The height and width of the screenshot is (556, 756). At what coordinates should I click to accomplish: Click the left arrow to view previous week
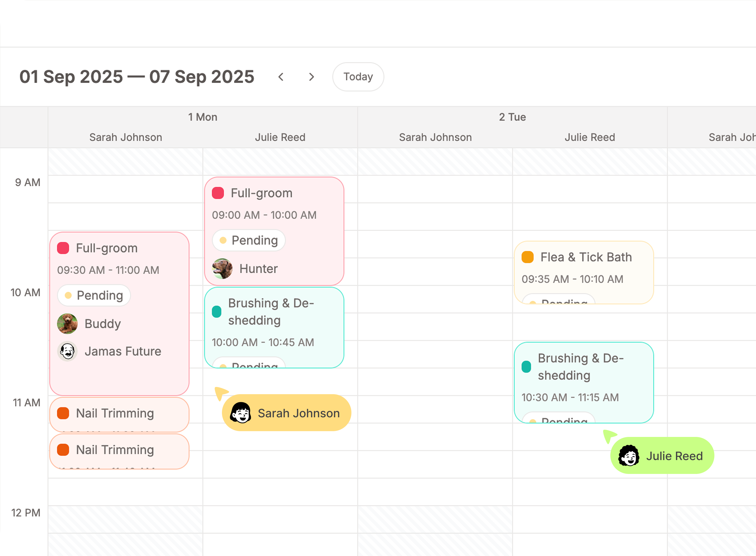(x=281, y=77)
